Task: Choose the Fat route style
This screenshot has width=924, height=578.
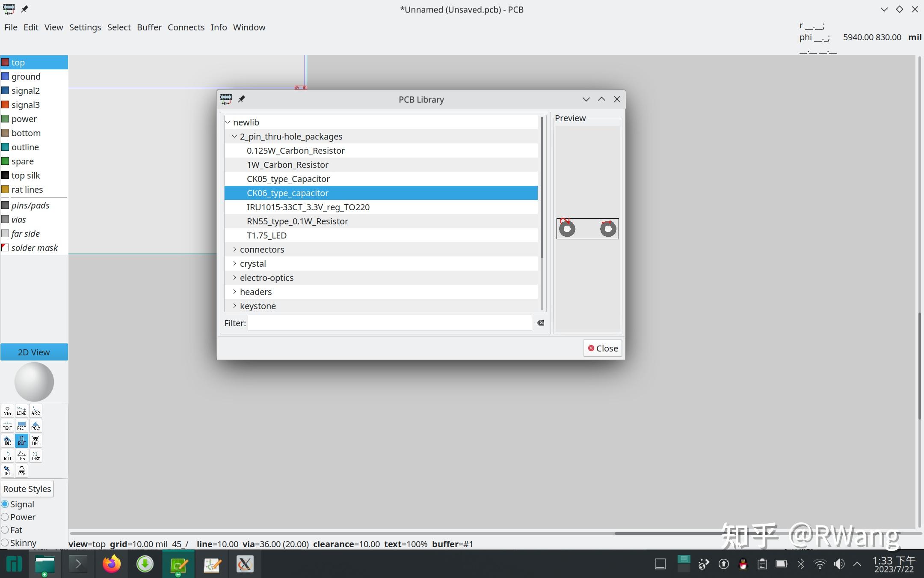Action: (x=5, y=530)
